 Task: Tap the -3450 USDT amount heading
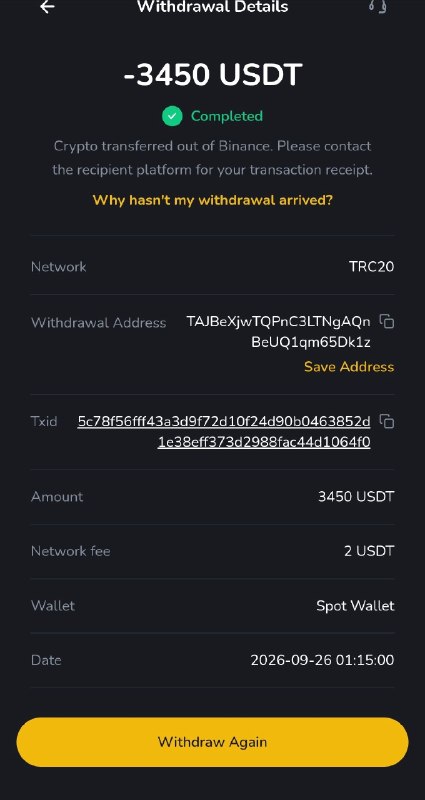tap(213, 75)
